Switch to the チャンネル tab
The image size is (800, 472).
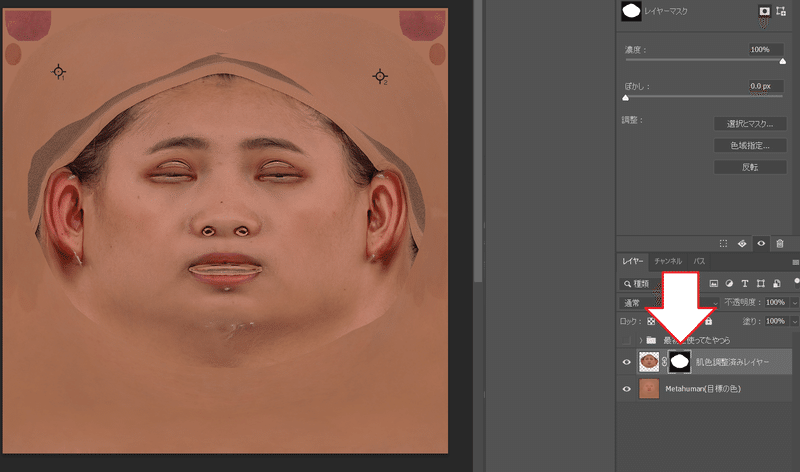(668, 261)
